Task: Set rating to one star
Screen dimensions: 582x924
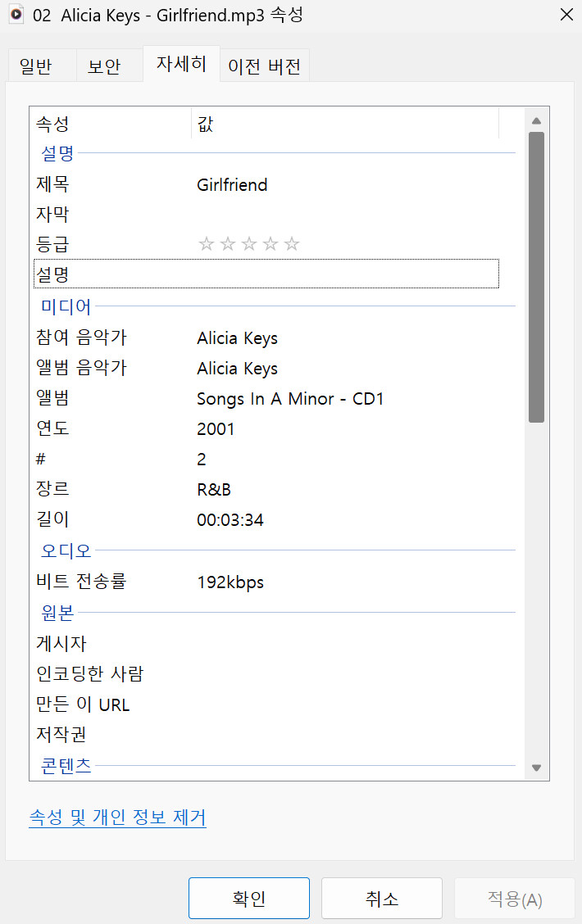Action: tap(206, 244)
